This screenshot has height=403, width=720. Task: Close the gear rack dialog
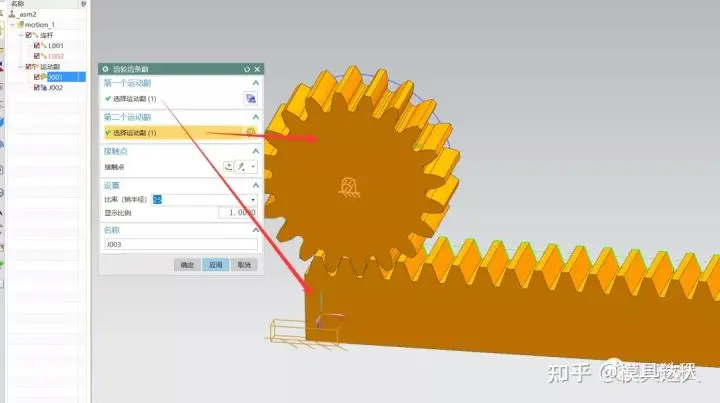click(257, 69)
